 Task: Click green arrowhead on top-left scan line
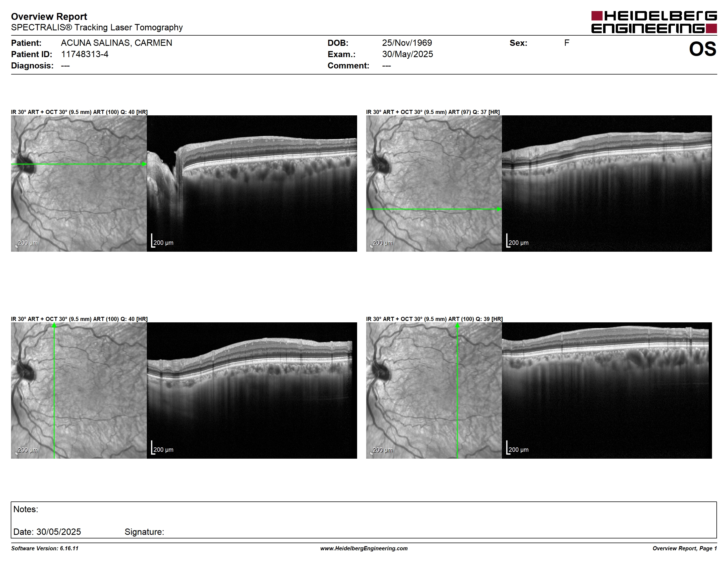pos(144,164)
